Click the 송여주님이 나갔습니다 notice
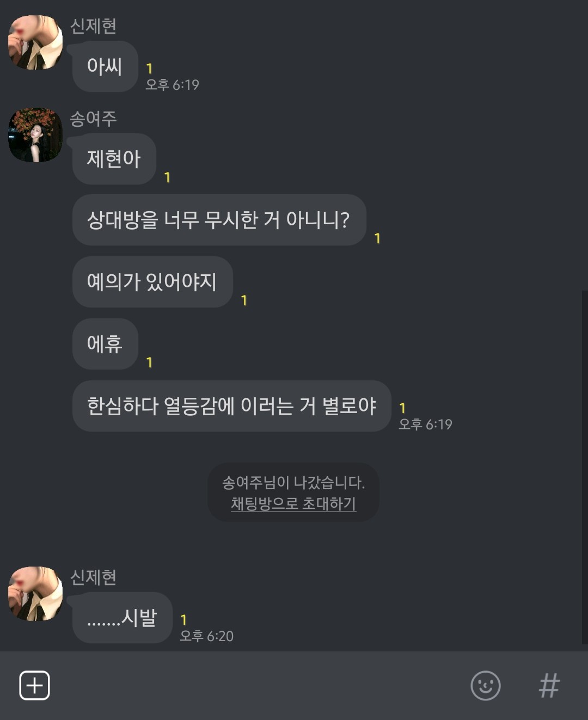 (x=293, y=482)
